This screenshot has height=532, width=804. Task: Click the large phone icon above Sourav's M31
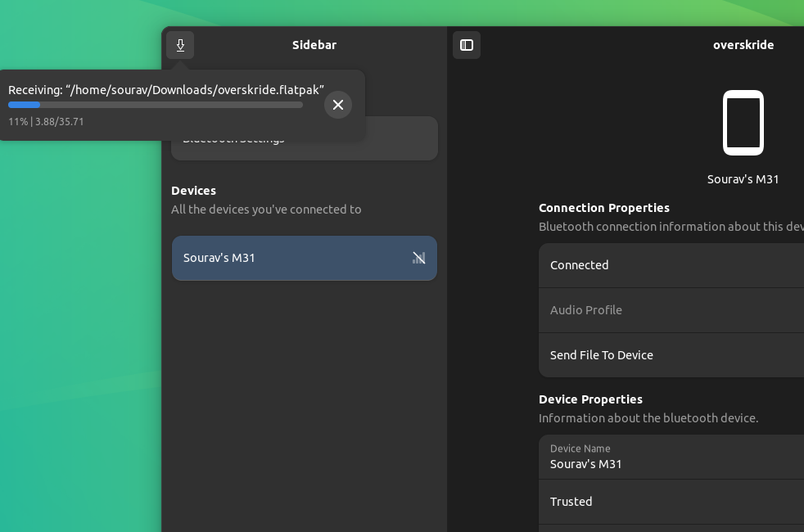(743, 123)
